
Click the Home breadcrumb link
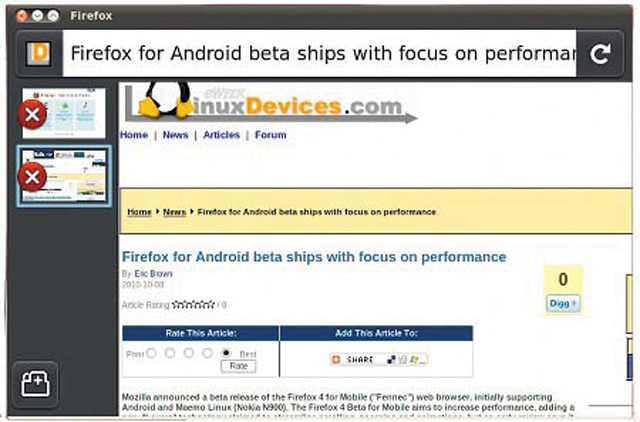pyautogui.click(x=139, y=212)
